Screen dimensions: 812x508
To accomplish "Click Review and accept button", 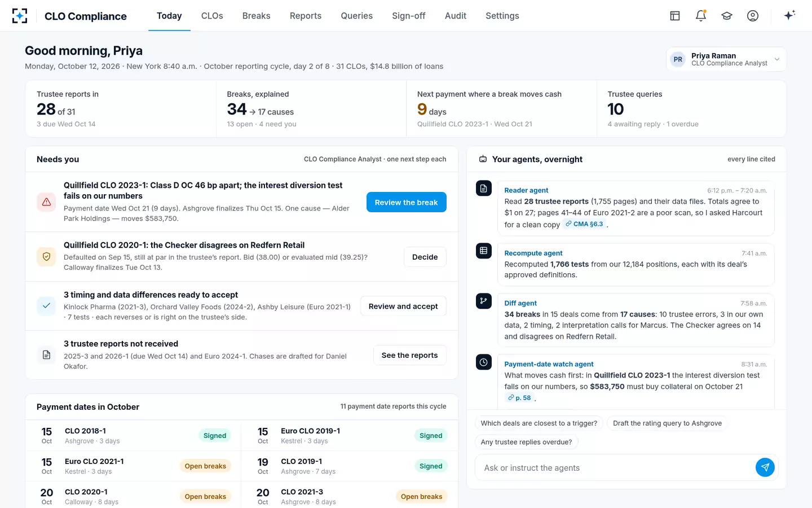I will [x=403, y=306].
